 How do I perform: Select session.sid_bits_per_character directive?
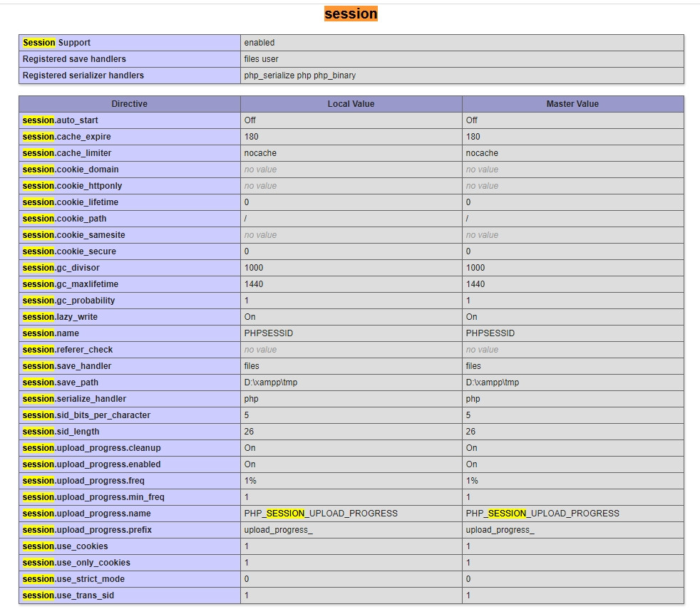click(86, 415)
